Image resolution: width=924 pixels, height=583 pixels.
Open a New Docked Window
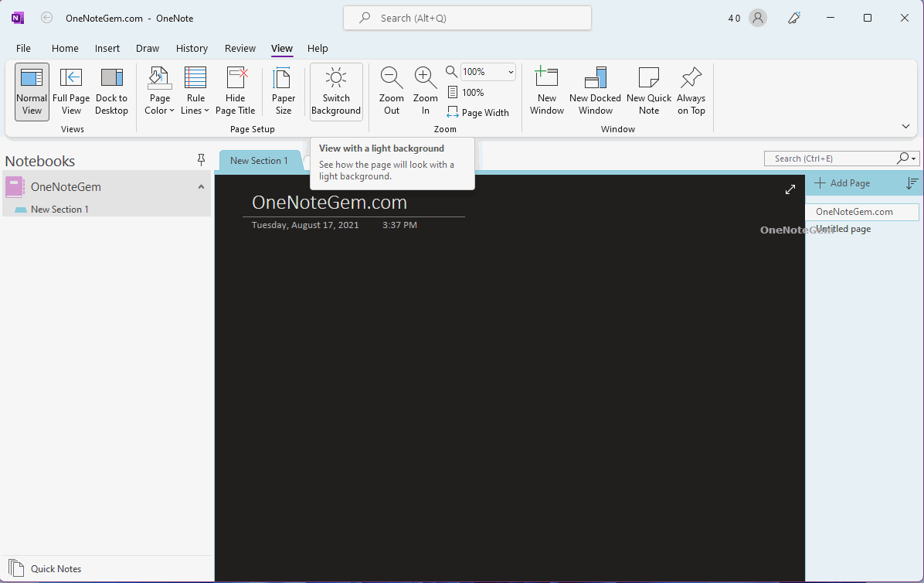click(x=595, y=92)
